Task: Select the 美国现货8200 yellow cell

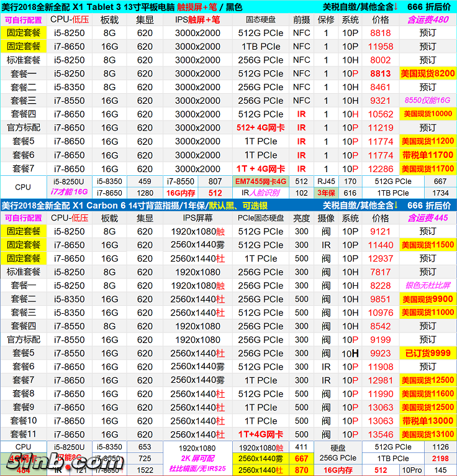Action: [x=427, y=73]
